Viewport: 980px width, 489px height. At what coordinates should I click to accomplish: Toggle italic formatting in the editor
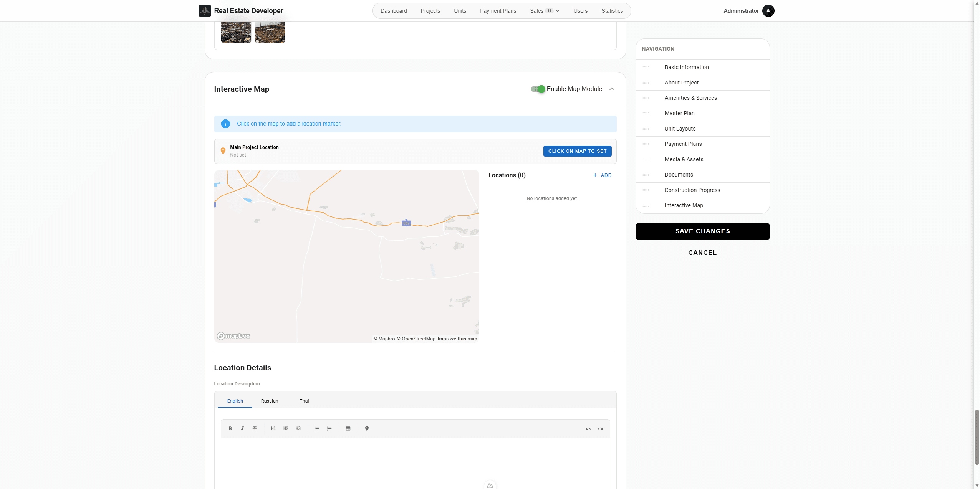[242, 428]
